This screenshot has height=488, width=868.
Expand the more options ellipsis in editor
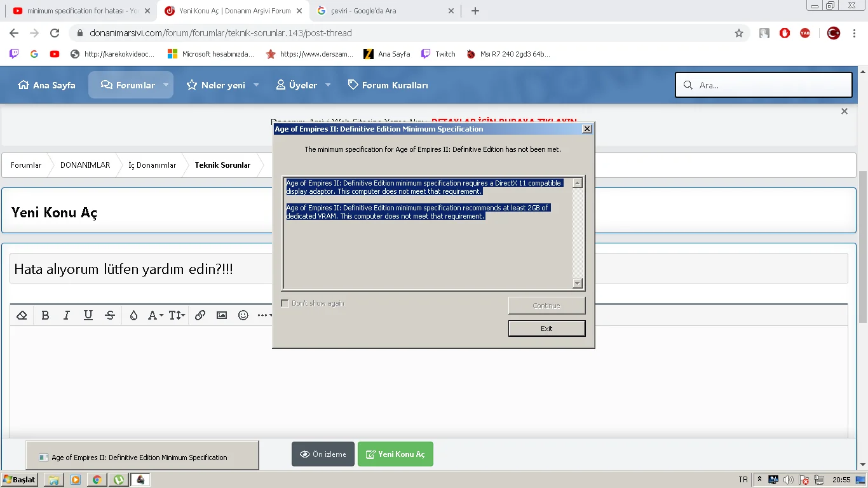coord(264,315)
